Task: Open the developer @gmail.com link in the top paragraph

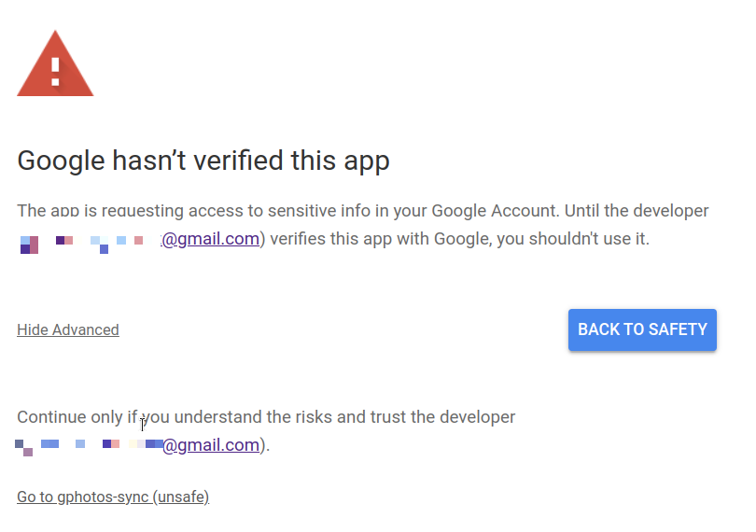Action: click(x=210, y=239)
